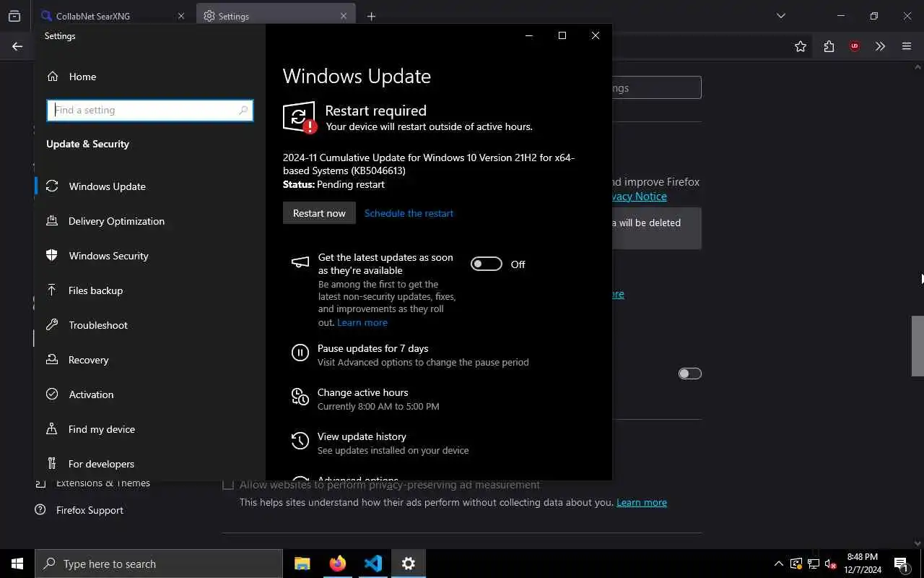Open the Learn more link in Windows Update
The height and width of the screenshot is (578, 924).
pos(362,322)
